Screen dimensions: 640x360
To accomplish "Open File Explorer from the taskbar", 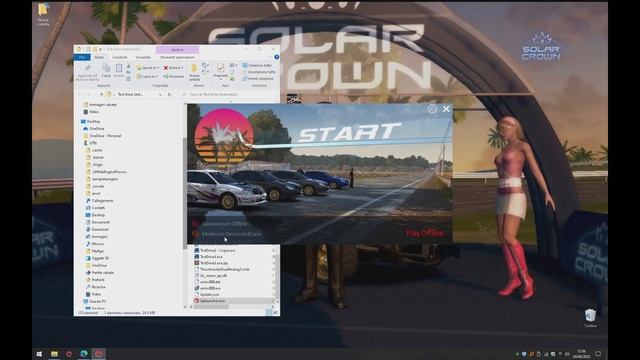I will point(54,353).
